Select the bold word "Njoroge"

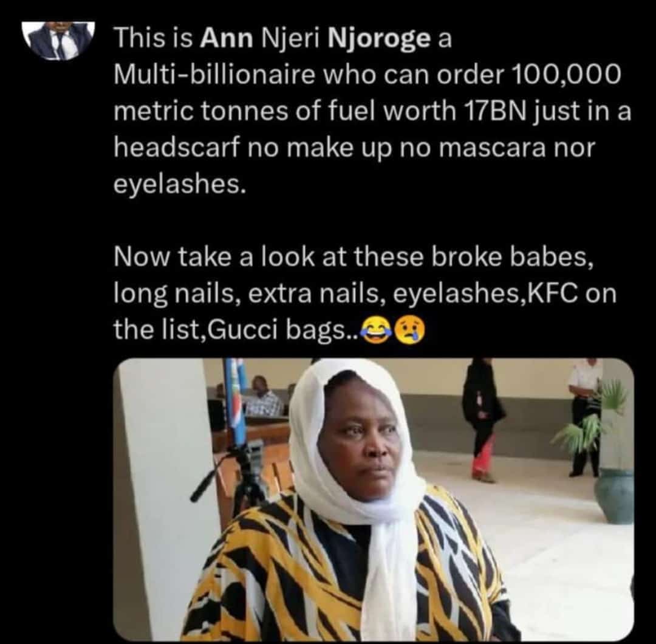click(x=380, y=39)
